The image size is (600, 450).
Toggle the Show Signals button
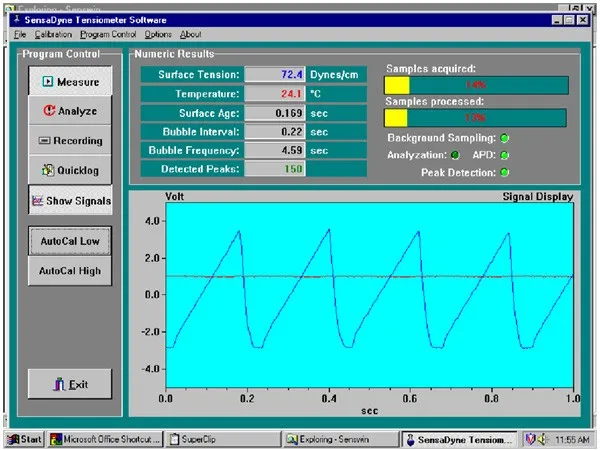70,201
